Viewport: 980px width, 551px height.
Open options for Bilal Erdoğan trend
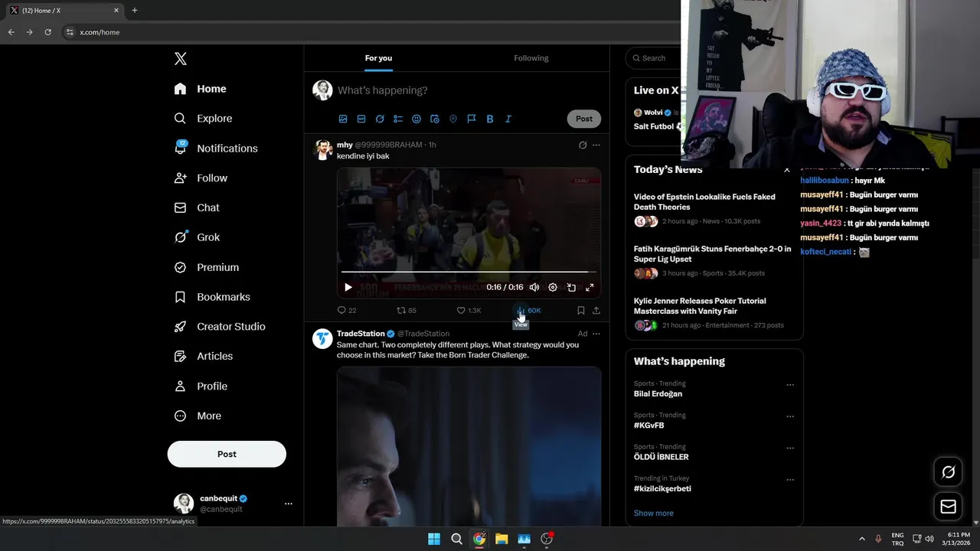(790, 385)
